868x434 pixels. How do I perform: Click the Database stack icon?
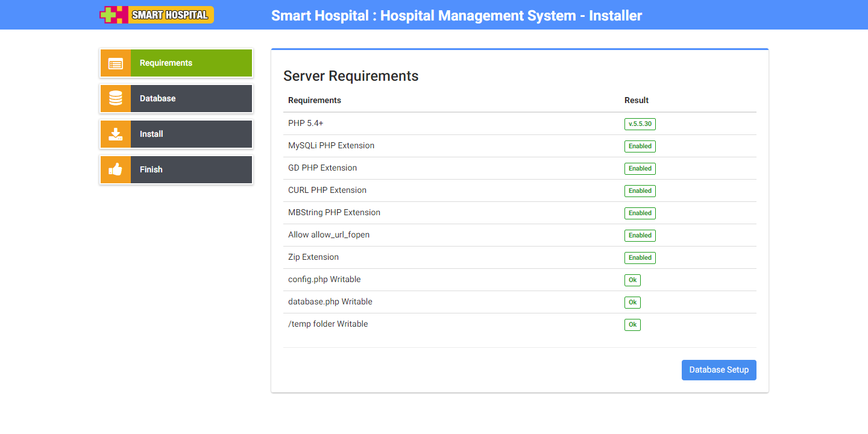tap(116, 98)
